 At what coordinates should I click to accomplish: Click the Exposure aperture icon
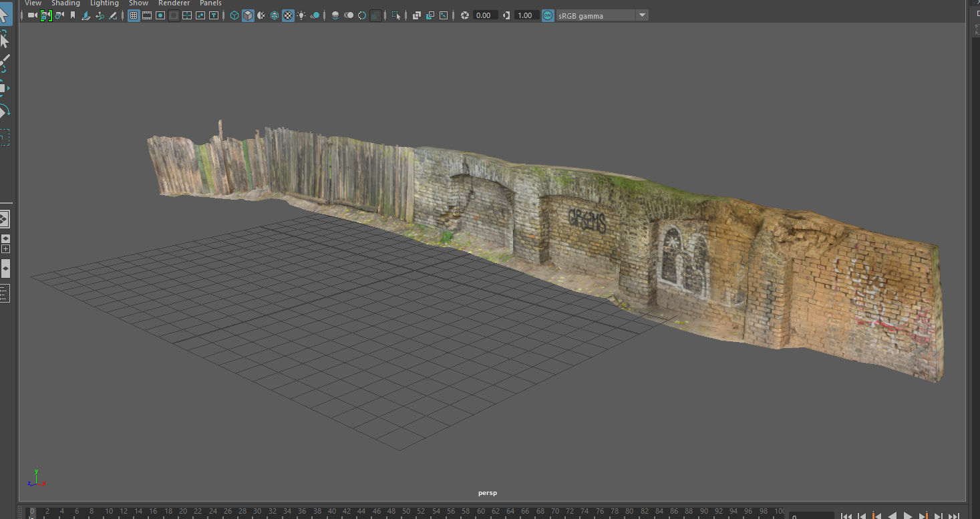[465, 15]
